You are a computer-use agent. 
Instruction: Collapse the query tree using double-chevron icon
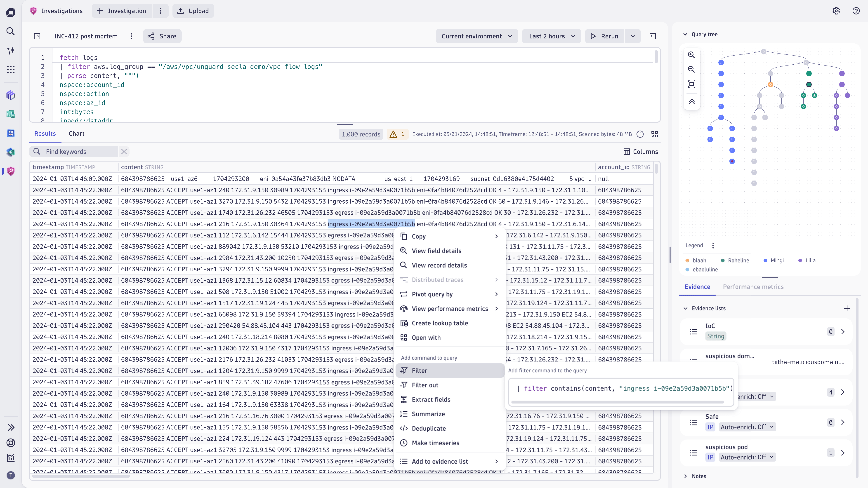pos(692,101)
